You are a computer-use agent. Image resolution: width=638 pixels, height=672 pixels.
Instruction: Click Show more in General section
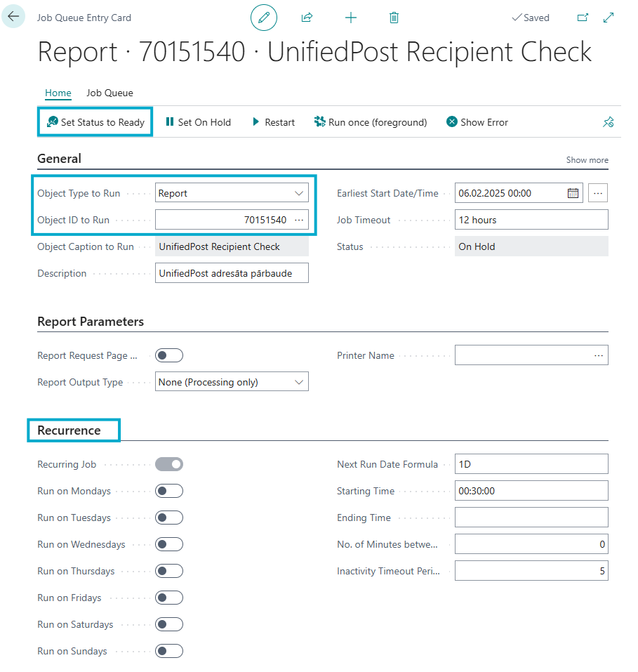tap(587, 160)
